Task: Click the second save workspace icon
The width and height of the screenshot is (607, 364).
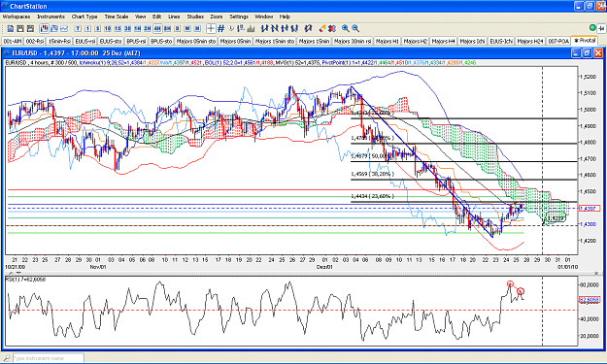Action: (x=30, y=28)
